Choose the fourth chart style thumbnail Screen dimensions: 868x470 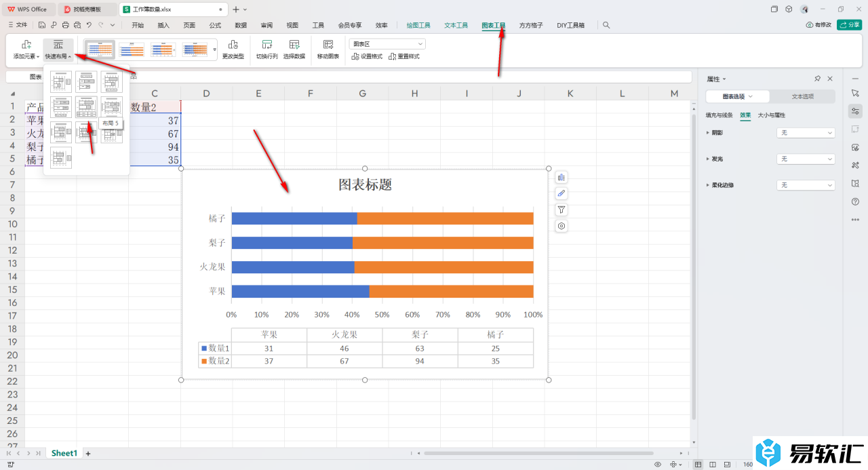[195, 50]
